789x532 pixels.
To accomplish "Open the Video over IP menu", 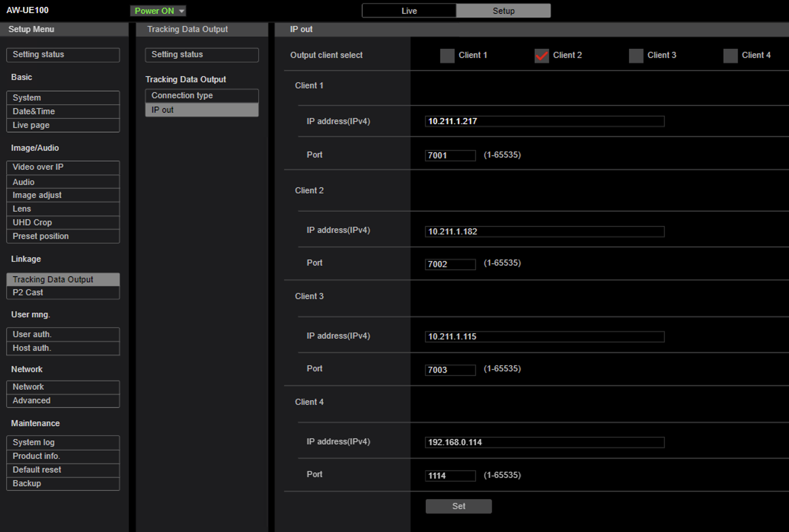I will (63, 167).
